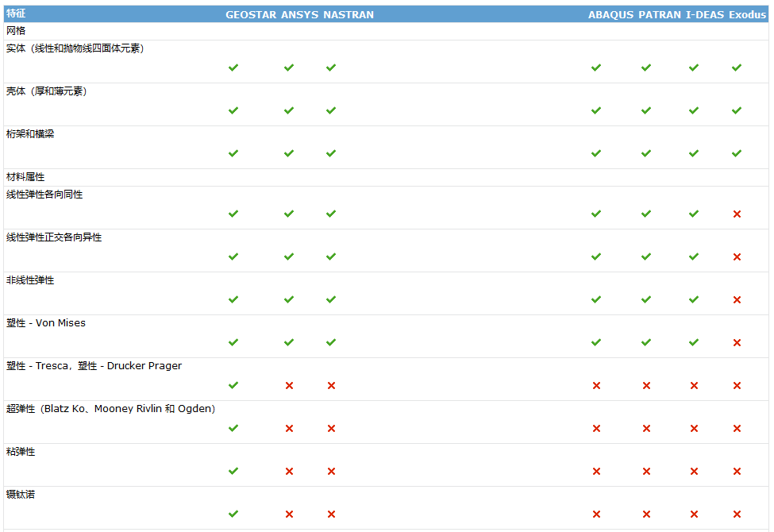
Task: Click the red cross for Tresca row under ANSYS
Action: (x=289, y=386)
